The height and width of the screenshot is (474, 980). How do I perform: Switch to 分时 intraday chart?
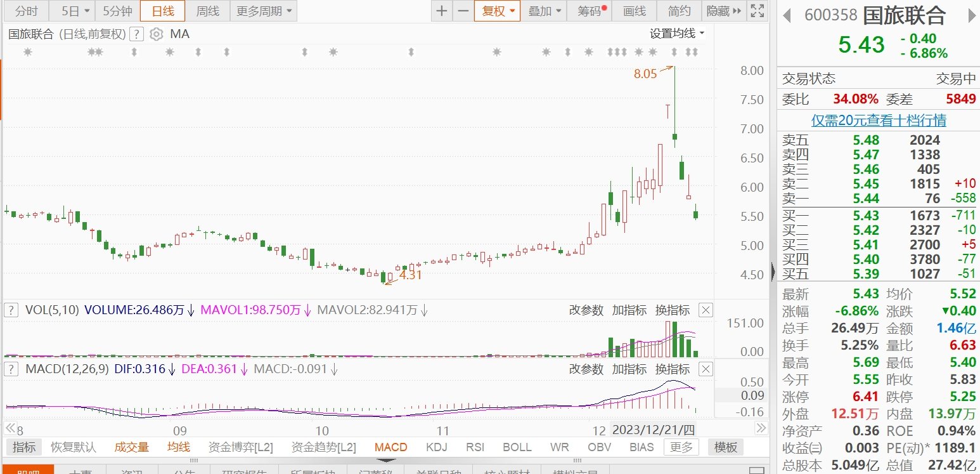coord(27,11)
